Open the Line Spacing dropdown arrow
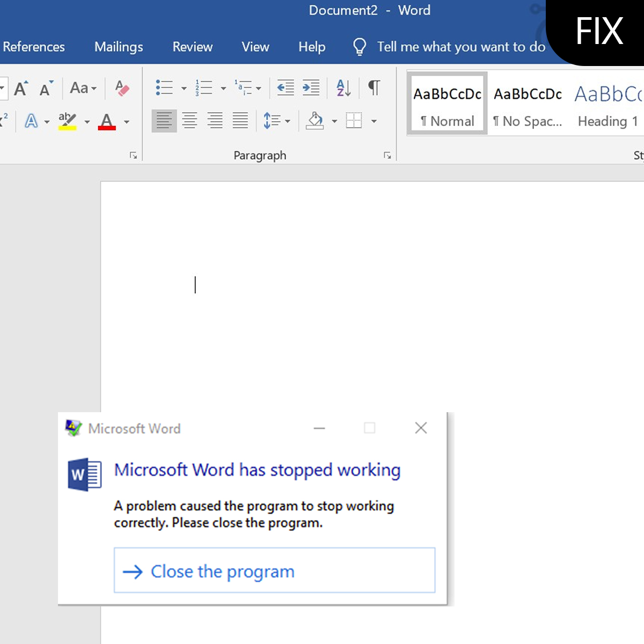The height and width of the screenshot is (644, 644). (287, 121)
